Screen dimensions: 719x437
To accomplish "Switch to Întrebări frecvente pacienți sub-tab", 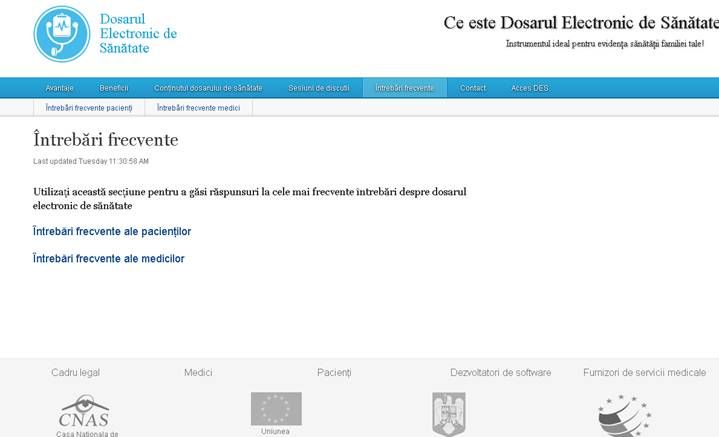I will [89, 107].
